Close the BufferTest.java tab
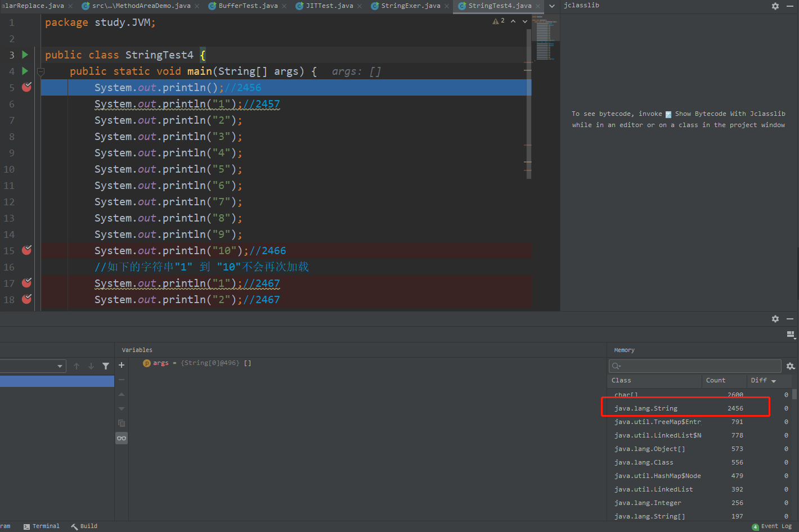The width and height of the screenshot is (799, 532). click(284, 6)
